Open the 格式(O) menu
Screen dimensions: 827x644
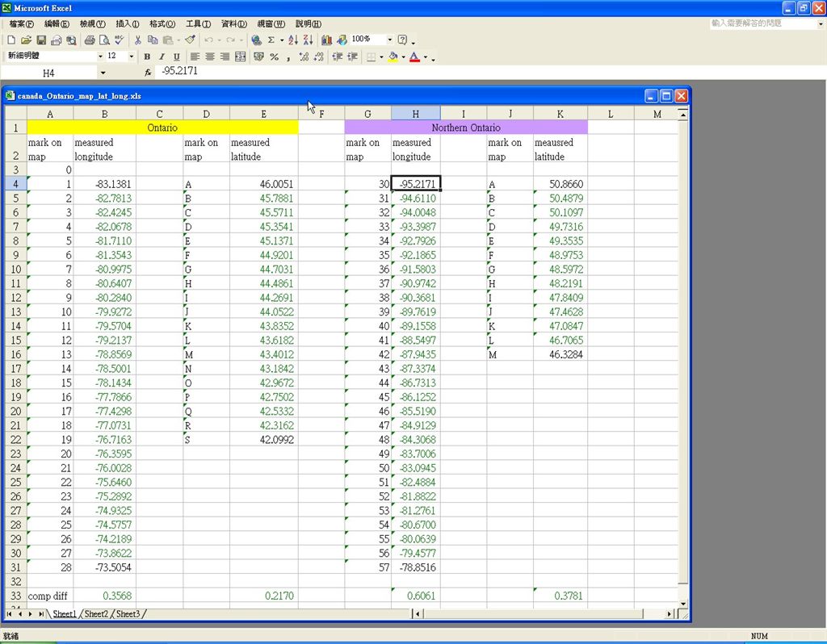162,23
